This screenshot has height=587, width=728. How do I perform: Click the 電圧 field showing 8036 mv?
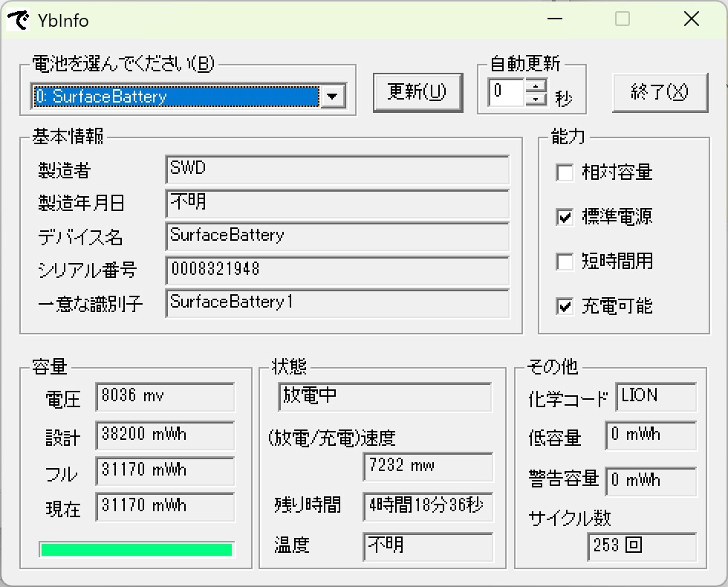(x=165, y=398)
